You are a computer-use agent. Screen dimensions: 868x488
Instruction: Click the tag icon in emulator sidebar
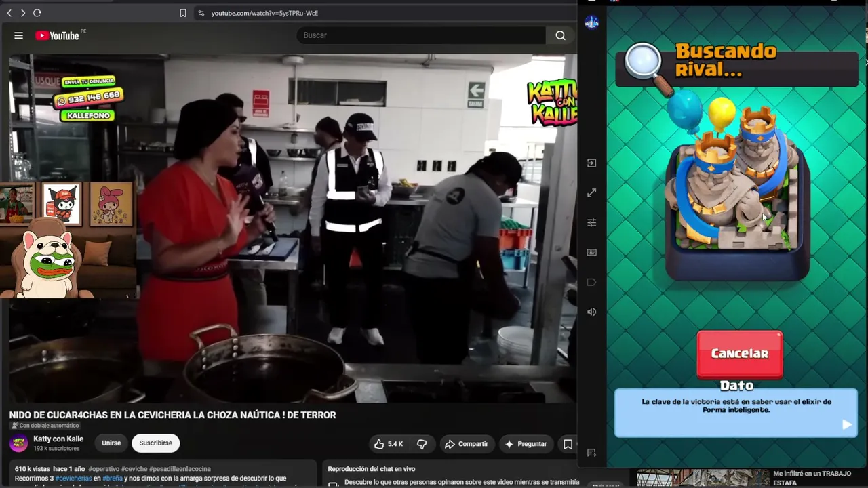(x=591, y=282)
